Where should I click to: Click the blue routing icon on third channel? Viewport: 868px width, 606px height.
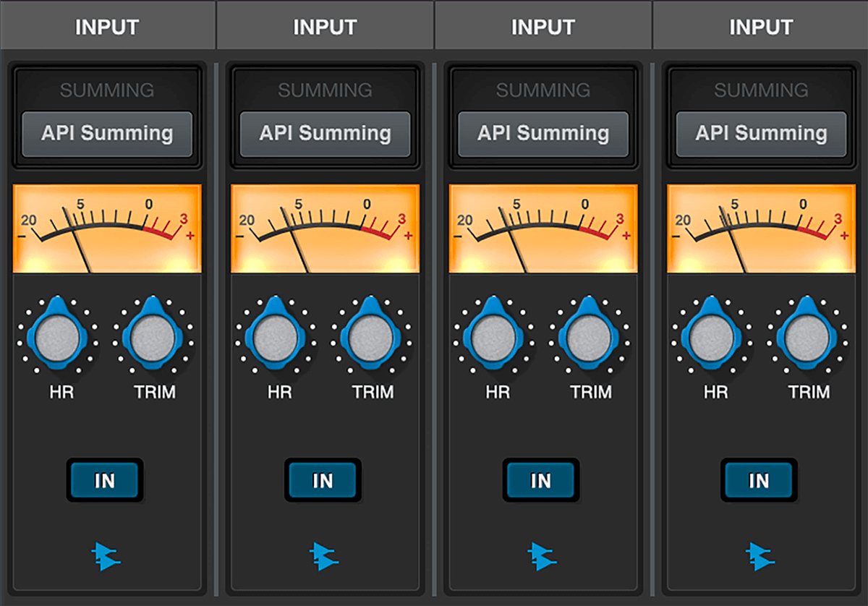pos(542,556)
